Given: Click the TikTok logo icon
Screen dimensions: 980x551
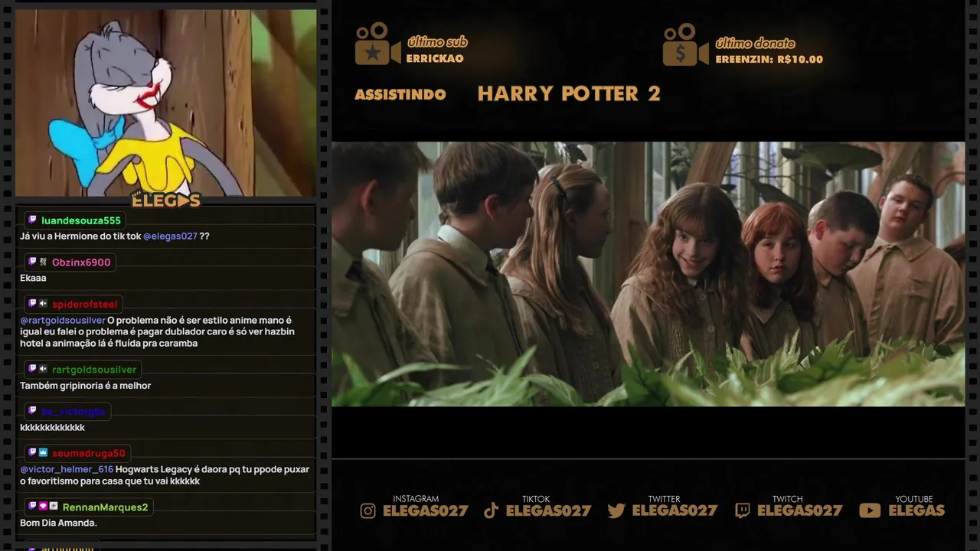Looking at the screenshot, I should [x=492, y=510].
